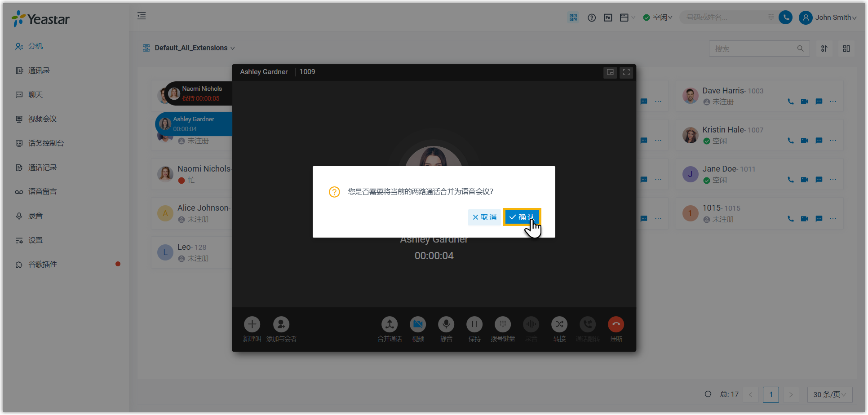Confirm merging calls into conference

pos(522,217)
